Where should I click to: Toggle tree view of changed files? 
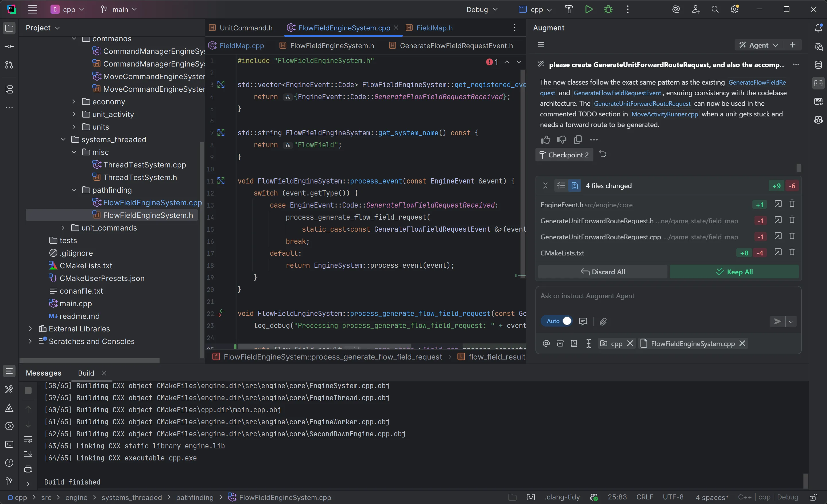point(561,185)
